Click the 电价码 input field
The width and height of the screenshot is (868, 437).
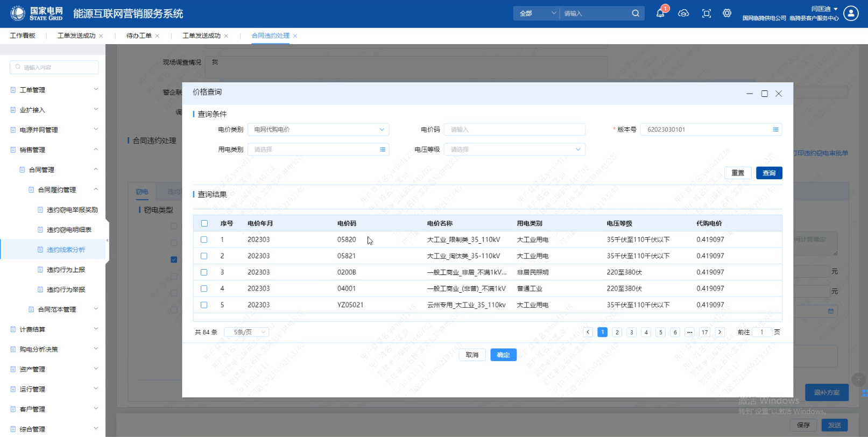pos(514,130)
